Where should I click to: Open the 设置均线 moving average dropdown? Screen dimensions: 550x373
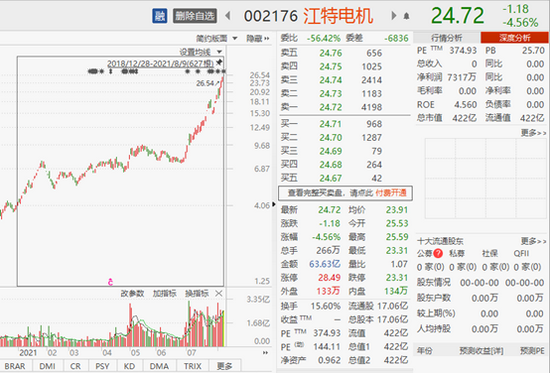pyautogui.click(x=201, y=52)
